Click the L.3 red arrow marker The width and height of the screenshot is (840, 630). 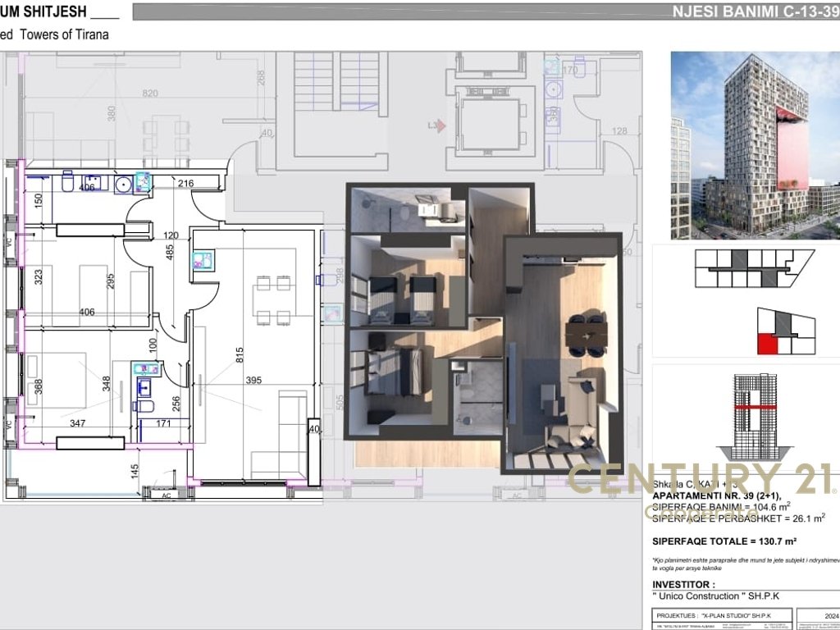436,126
